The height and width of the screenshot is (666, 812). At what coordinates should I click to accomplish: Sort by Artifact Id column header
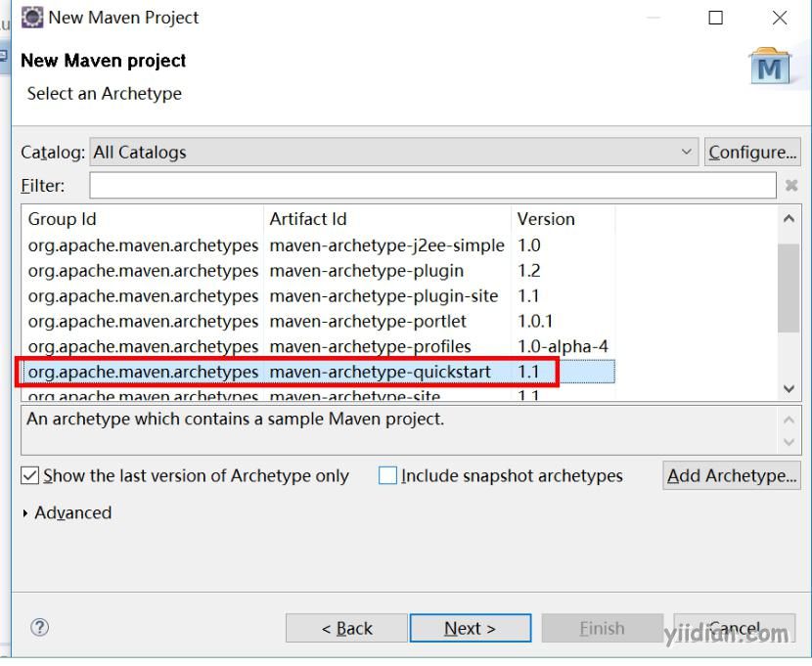click(x=387, y=219)
